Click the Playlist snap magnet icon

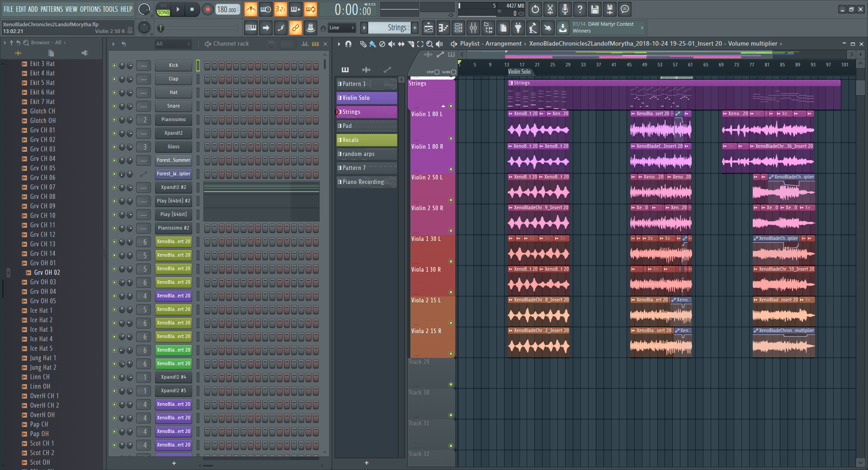(x=348, y=44)
